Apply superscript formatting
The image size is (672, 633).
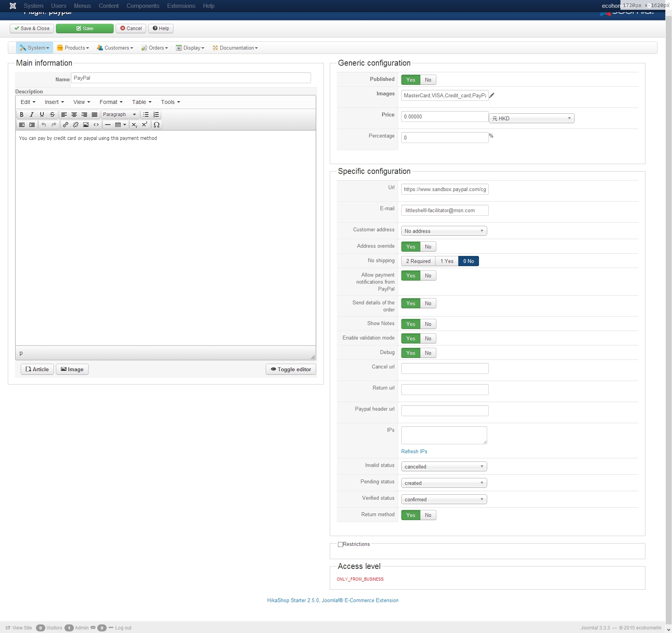click(x=145, y=125)
